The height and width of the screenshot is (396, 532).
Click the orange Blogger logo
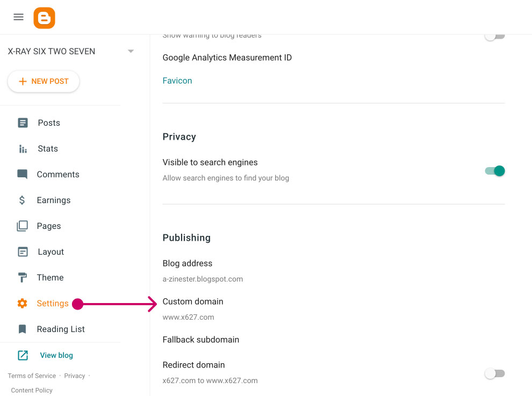44,18
